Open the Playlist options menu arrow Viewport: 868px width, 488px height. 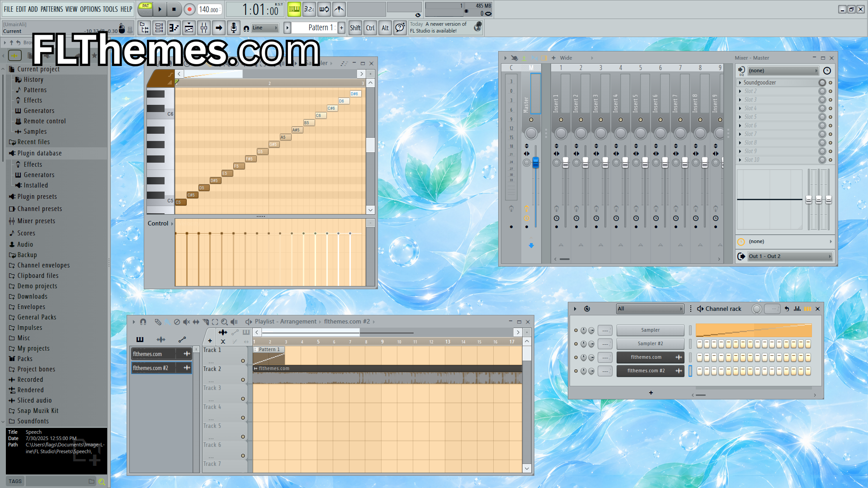coord(134,322)
